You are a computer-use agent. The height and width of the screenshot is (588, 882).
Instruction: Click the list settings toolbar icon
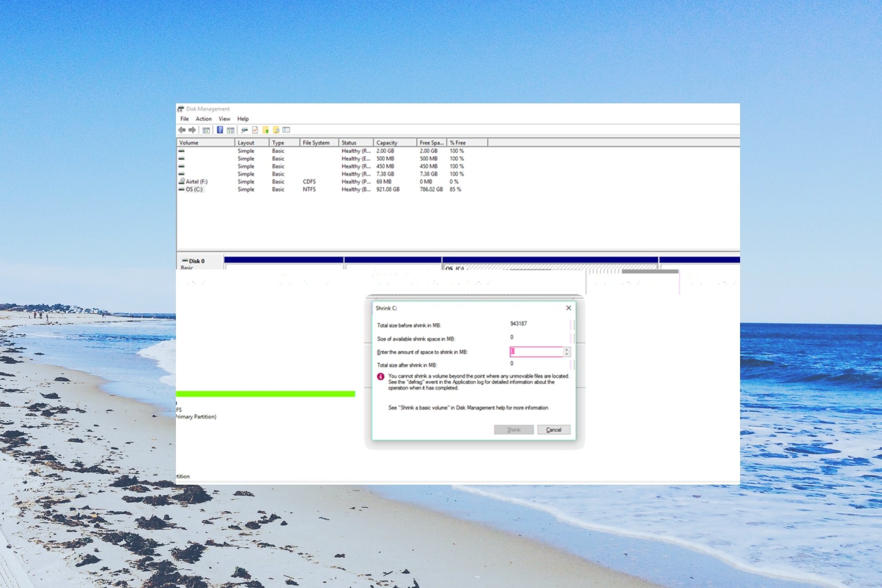coord(287,130)
